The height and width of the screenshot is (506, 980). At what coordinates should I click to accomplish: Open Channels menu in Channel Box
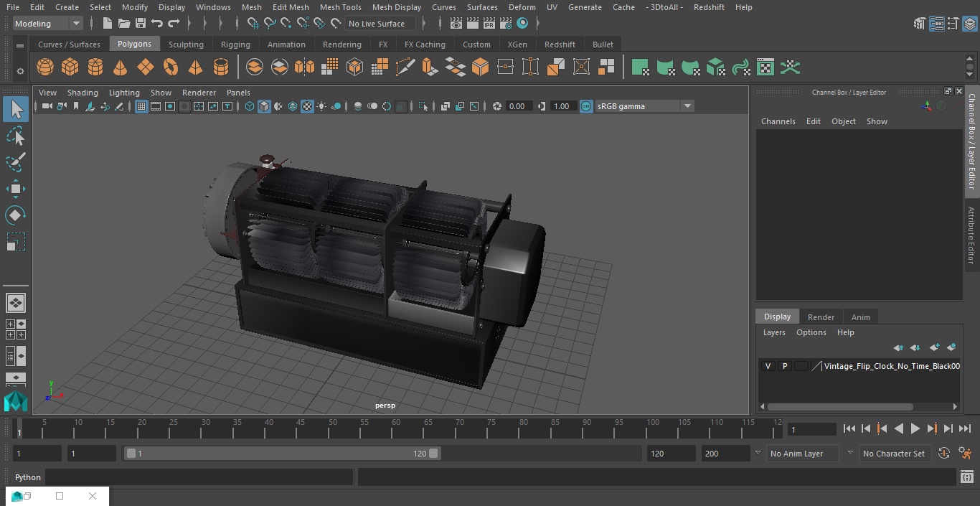pos(778,121)
